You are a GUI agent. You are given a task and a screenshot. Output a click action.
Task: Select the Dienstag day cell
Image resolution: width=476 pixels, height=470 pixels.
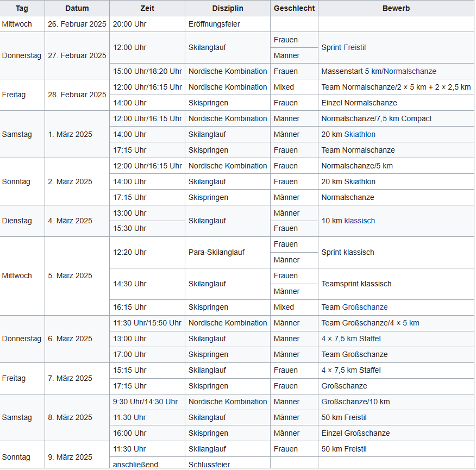pos(17,221)
